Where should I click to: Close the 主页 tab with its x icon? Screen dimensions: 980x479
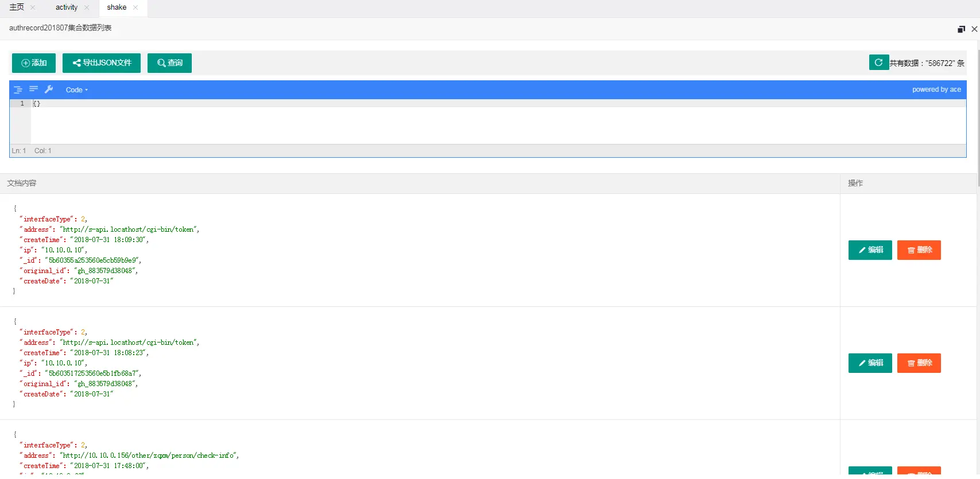tap(33, 7)
